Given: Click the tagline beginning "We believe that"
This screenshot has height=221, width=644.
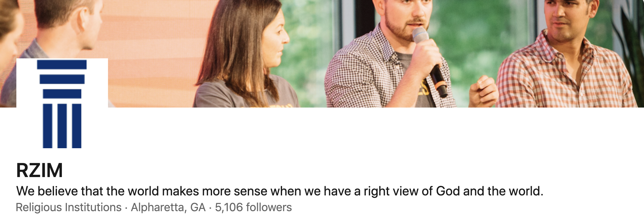Looking at the screenshot, I should (280, 191).
